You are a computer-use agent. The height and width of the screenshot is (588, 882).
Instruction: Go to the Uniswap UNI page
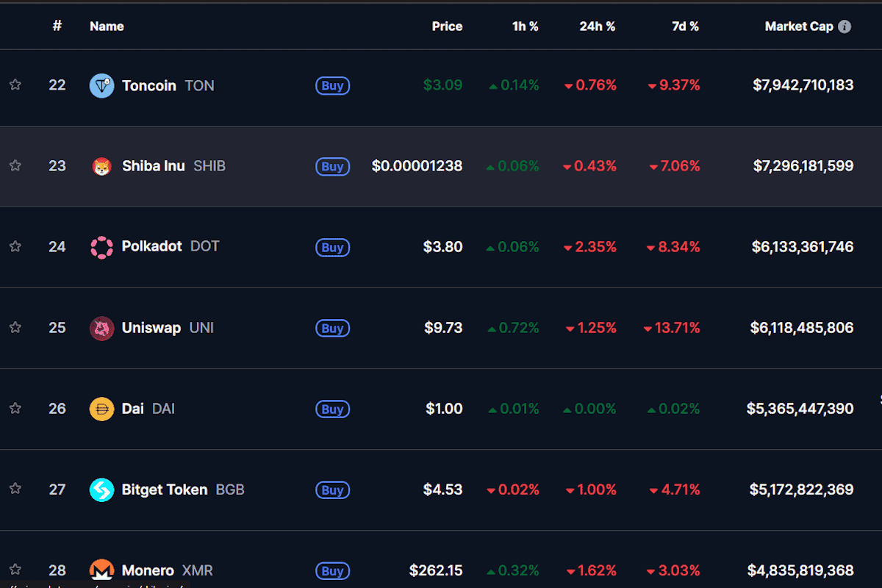pyautogui.click(x=168, y=328)
